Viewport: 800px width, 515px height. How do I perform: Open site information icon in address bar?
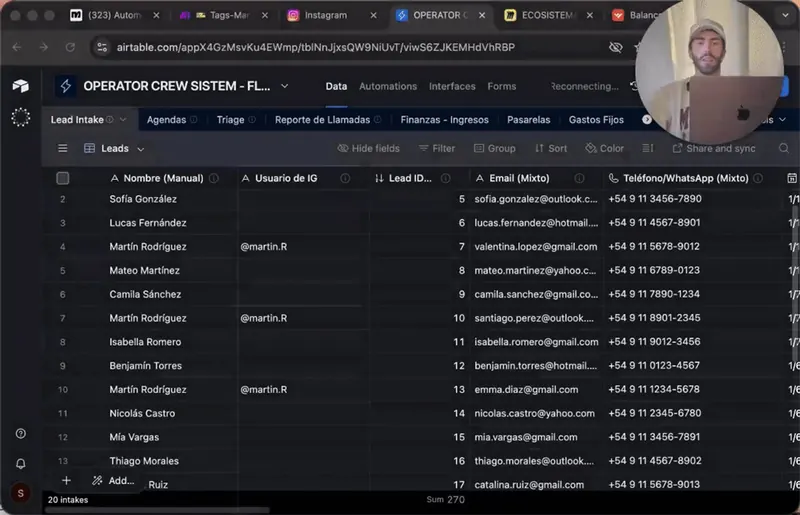pyautogui.click(x=102, y=47)
